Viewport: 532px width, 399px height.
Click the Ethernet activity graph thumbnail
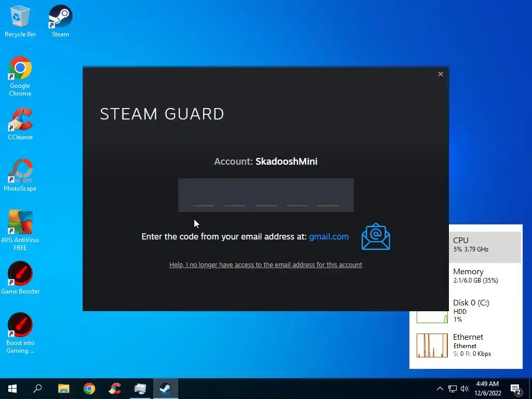pos(432,345)
